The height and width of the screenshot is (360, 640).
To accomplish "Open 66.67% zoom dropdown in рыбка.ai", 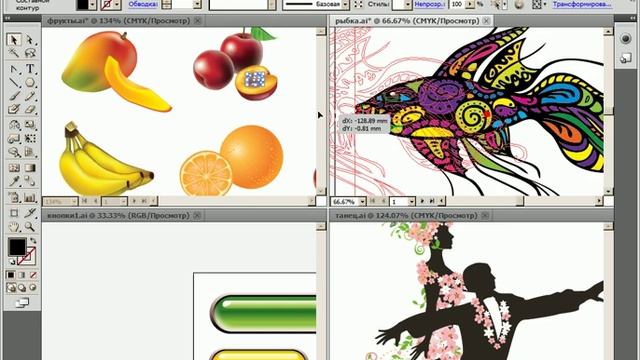I will (x=362, y=202).
